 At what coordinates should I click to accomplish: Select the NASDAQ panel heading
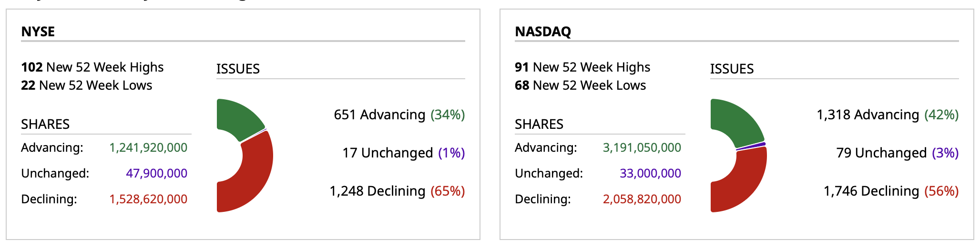point(543,31)
